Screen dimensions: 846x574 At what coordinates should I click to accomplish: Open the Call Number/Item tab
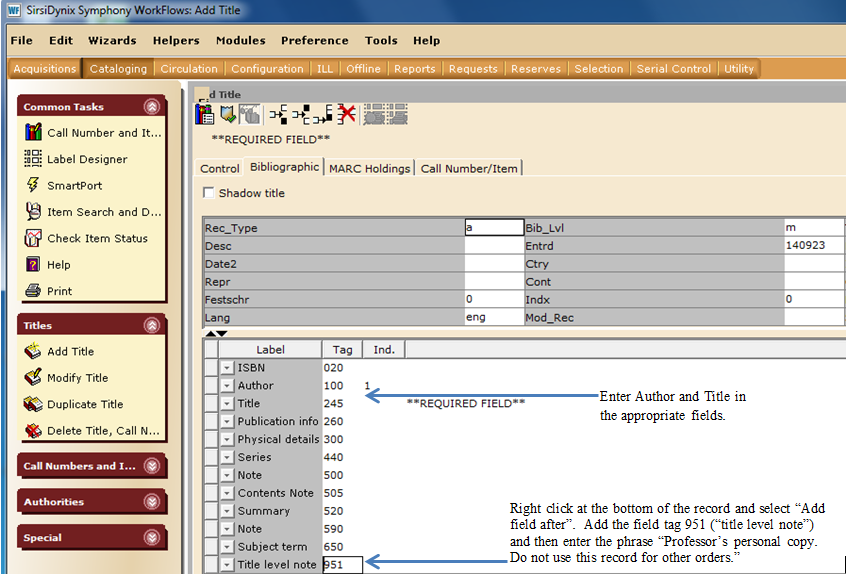click(x=469, y=168)
